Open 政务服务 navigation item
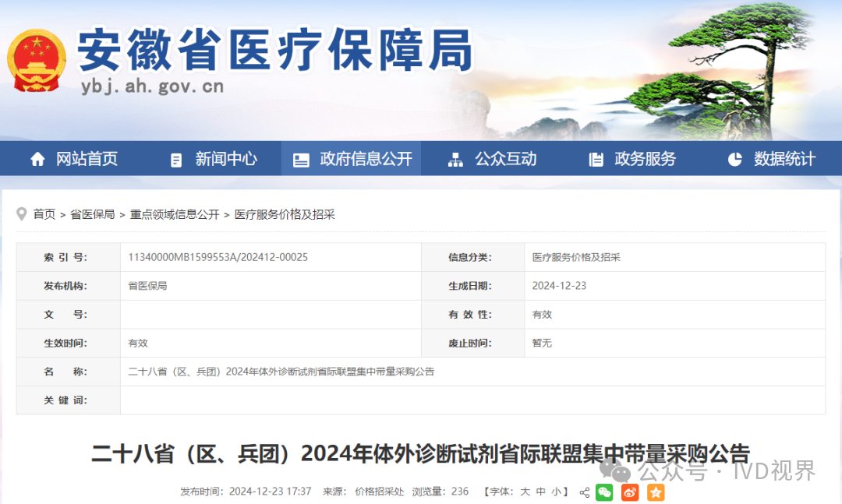The width and height of the screenshot is (842, 504). 632,159
